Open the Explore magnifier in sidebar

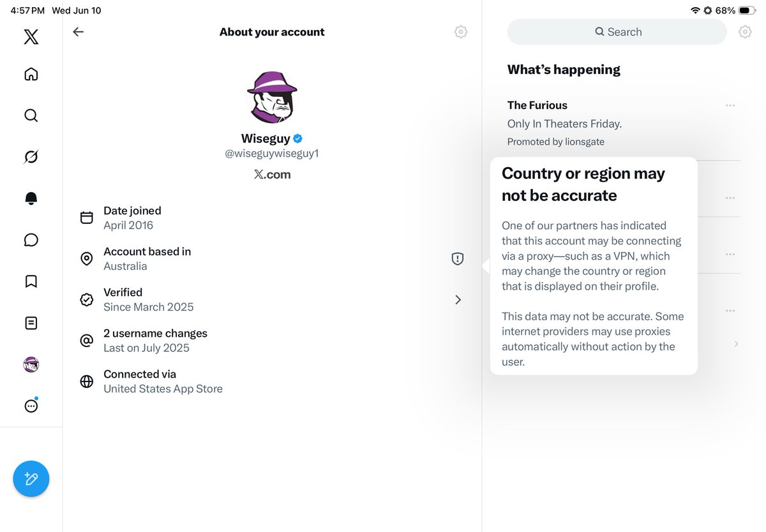pyautogui.click(x=31, y=115)
